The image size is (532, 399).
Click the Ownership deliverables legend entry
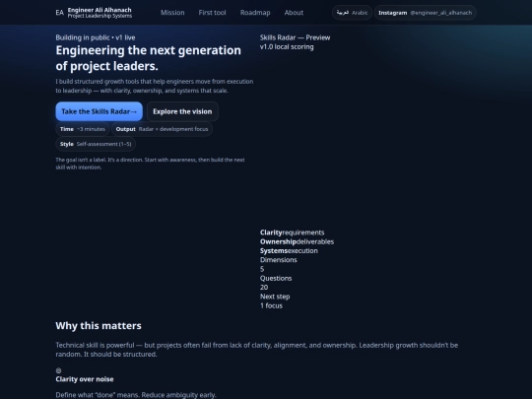click(x=297, y=241)
